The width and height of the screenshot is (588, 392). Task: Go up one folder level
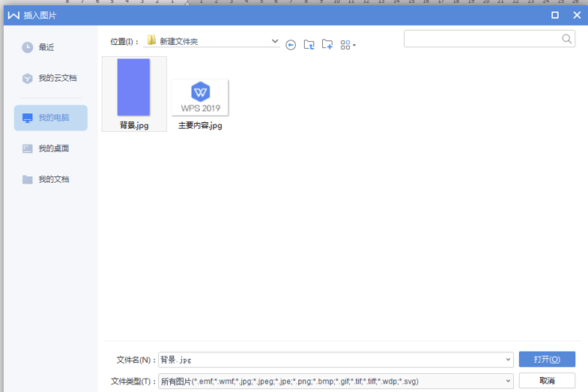(x=309, y=45)
